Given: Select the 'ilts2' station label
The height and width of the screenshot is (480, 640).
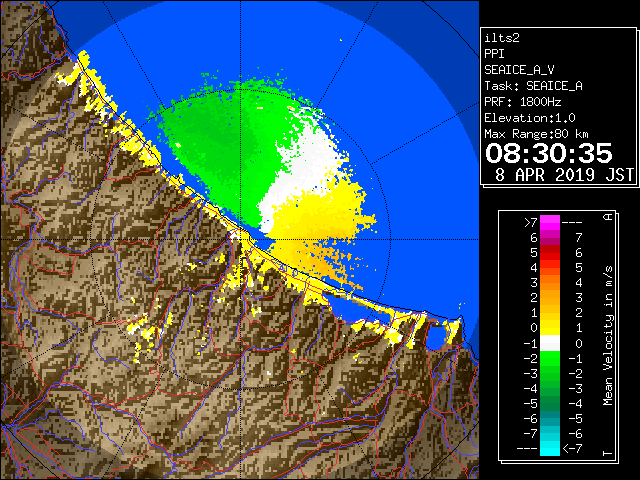Looking at the screenshot, I should pos(502,38).
